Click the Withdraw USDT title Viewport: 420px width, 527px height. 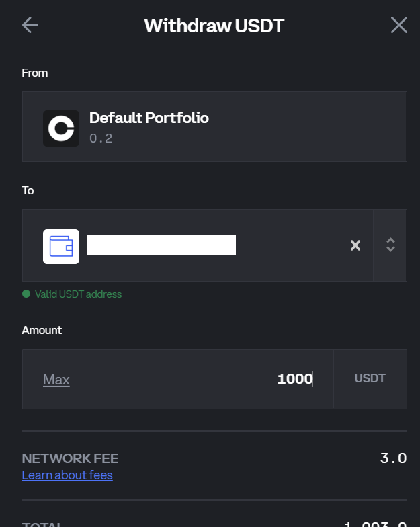click(214, 26)
